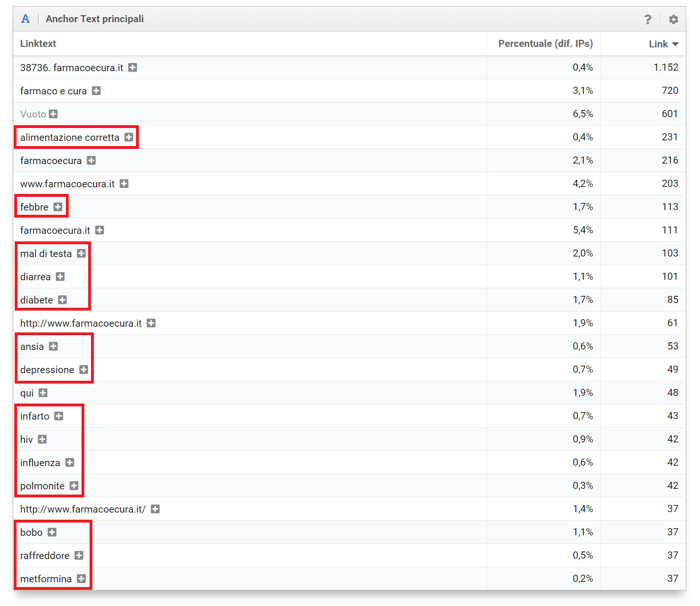Click the 720 link count value
Viewport: 700px width, 606px height.
tap(670, 91)
